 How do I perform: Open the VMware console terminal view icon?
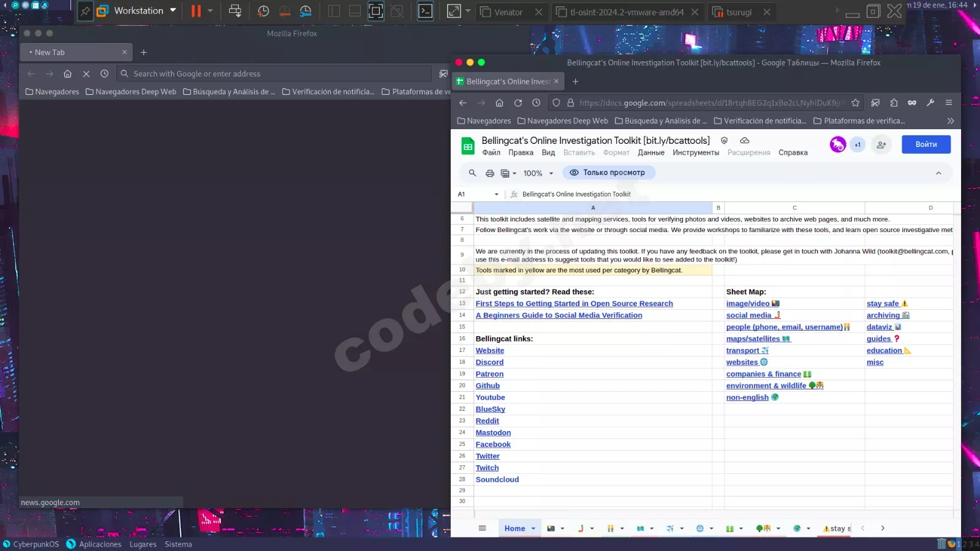425,11
